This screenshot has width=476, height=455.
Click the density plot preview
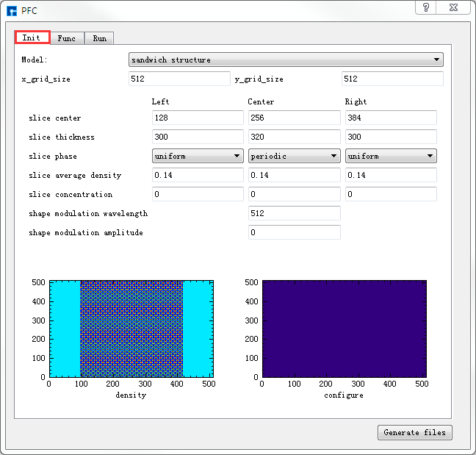tap(131, 328)
